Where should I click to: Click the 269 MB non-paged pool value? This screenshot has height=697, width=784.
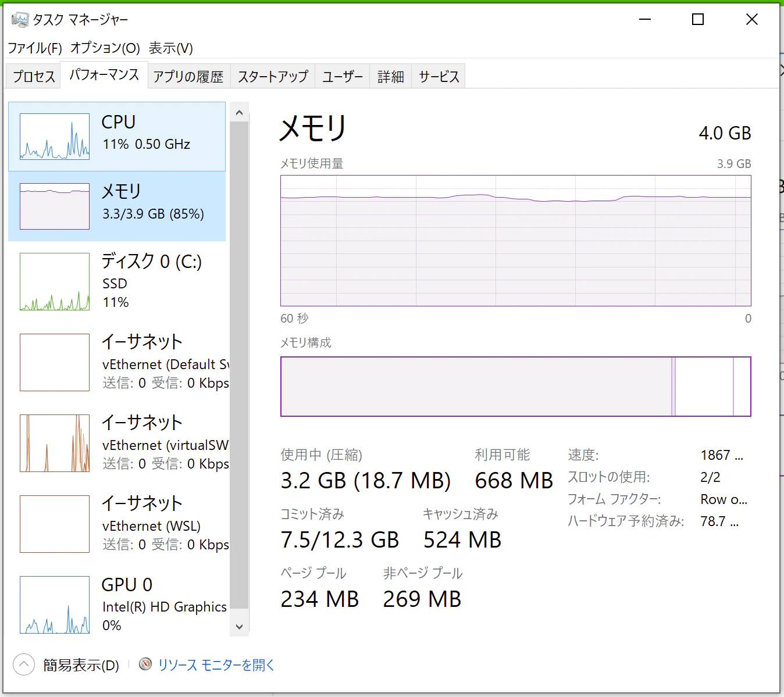click(x=422, y=599)
